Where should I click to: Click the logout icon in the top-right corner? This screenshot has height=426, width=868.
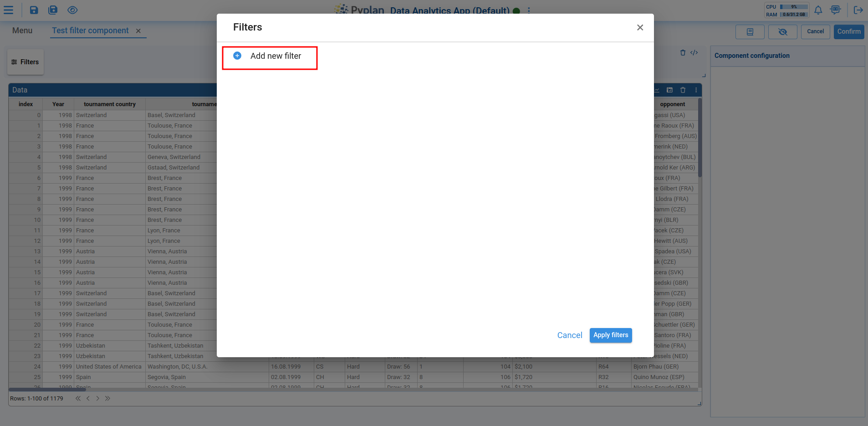pos(858,10)
